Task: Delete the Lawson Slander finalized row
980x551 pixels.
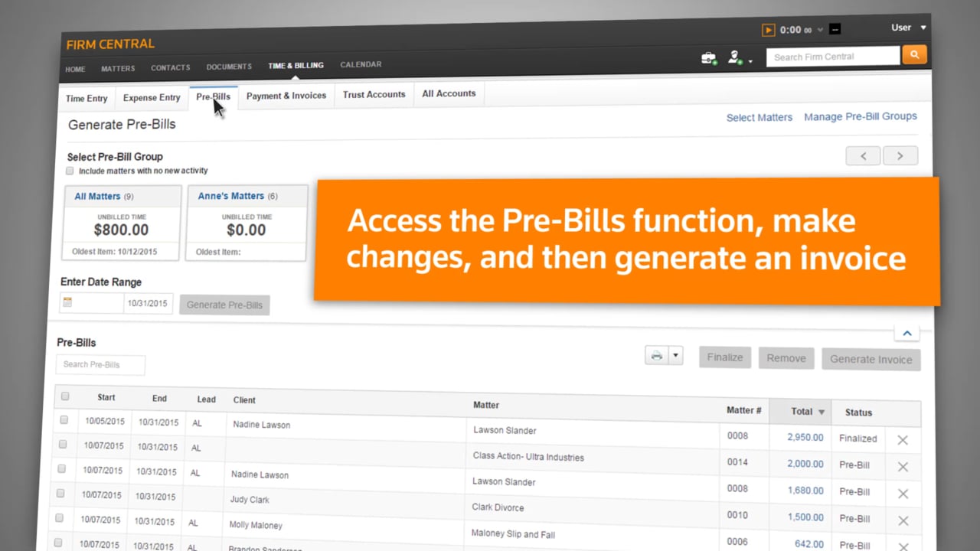Action: (903, 440)
